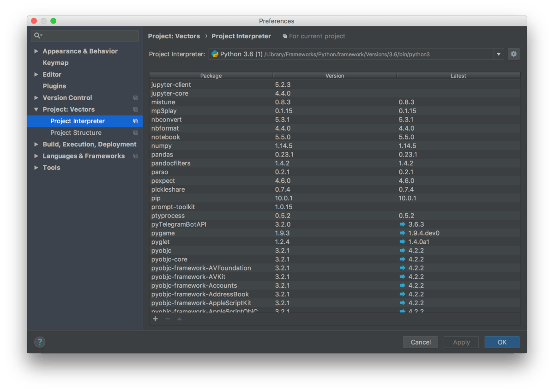Sort by the Version column header

coord(335,76)
